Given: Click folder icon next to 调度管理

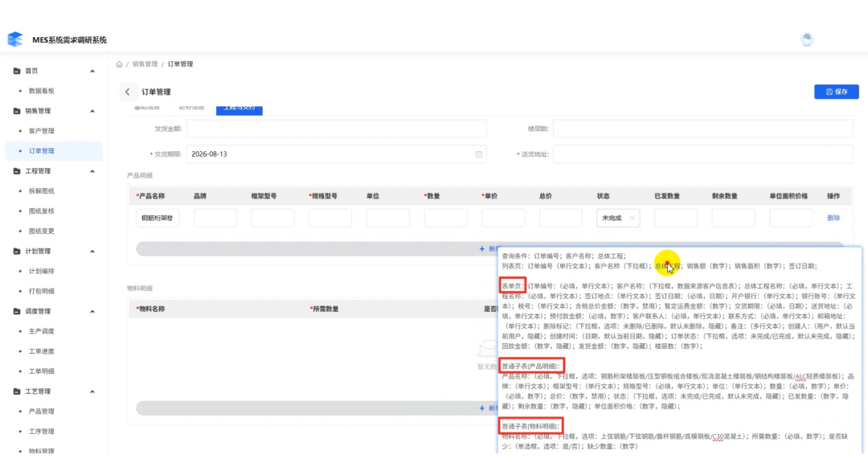Looking at the screenshot, I should point(17,311).
